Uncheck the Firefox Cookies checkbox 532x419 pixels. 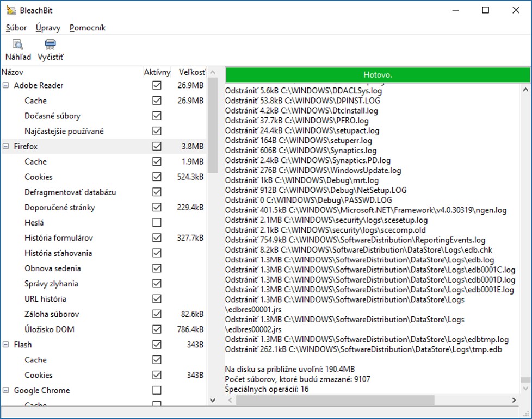click(157, 177)
